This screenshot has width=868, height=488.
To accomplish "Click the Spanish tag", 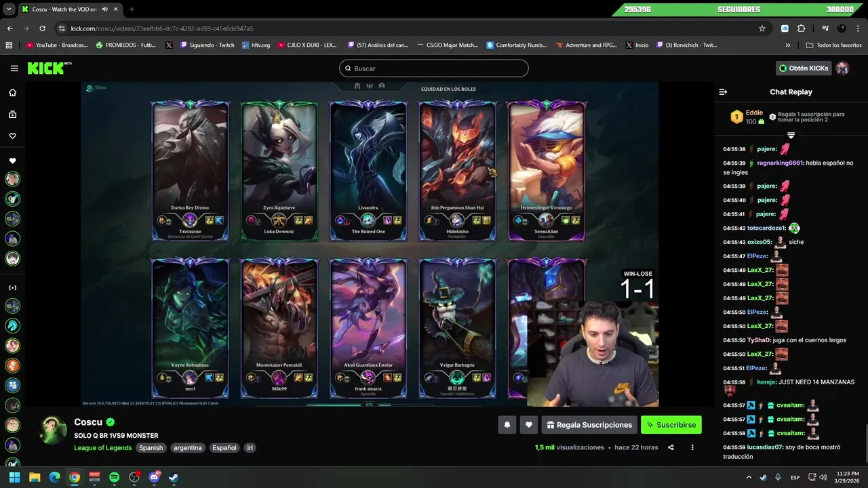I will [x=151, y=447].
